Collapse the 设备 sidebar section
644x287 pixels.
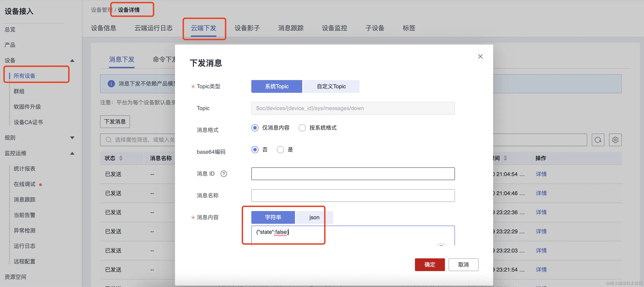pos(72,60)
